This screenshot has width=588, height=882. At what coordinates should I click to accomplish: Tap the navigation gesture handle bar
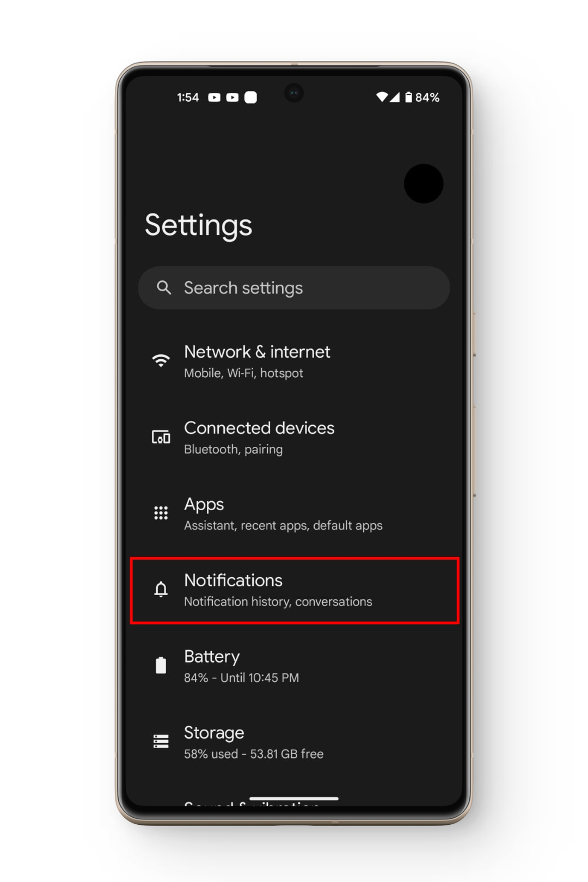294,799
